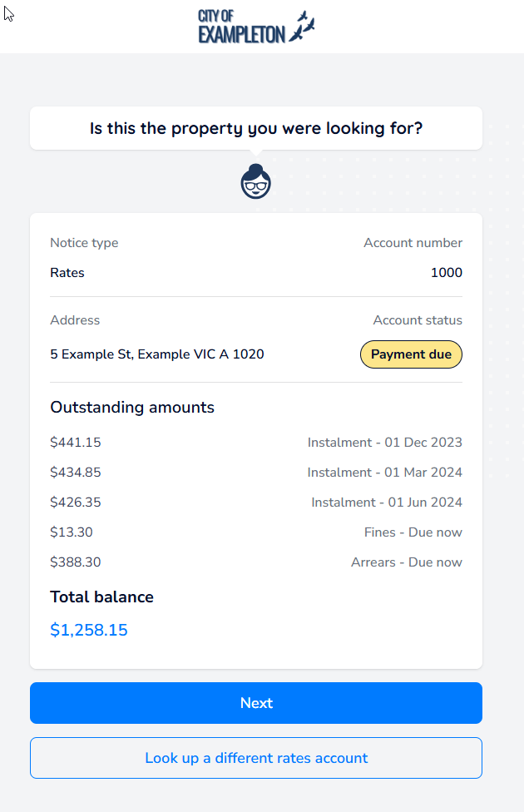Click the address 5 Example St text
524x812 pixels.
(x=157, y=354)
